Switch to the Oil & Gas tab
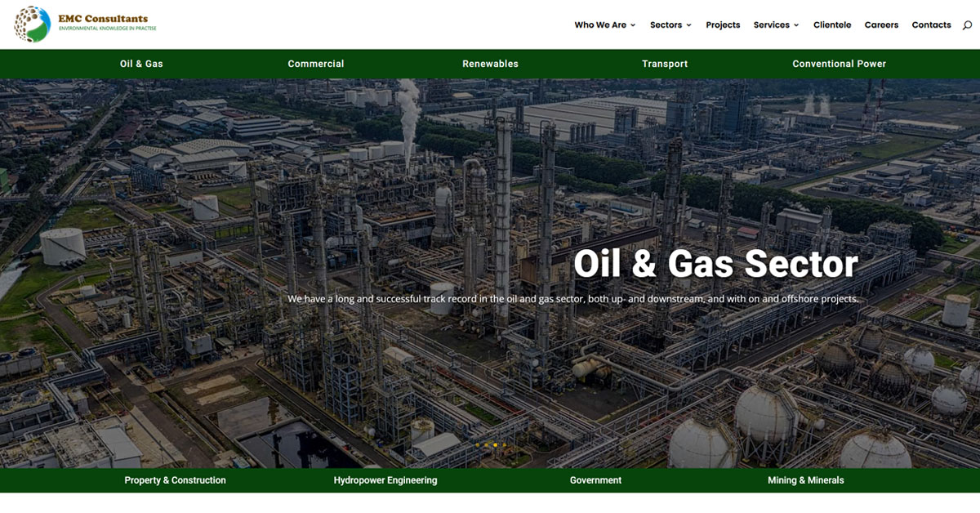Screen dimensions: 980x513 pos(141,64)
